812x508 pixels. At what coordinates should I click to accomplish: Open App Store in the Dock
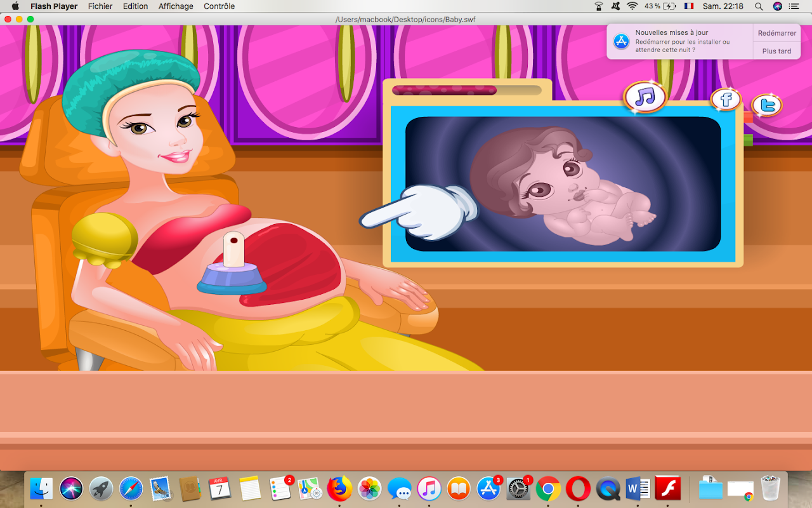click(x=488, y=488)
